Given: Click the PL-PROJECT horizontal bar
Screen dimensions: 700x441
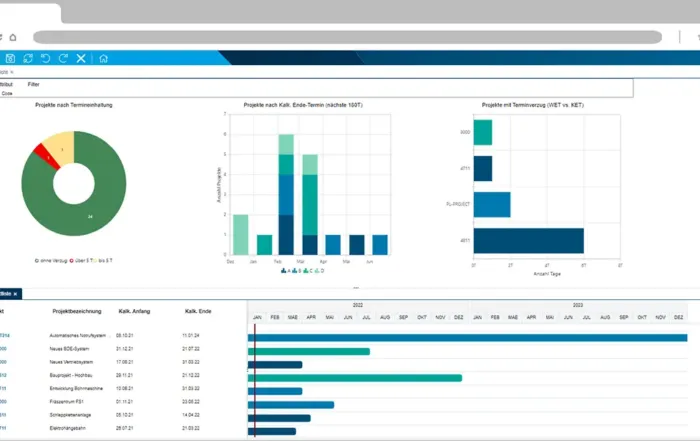Looking at the screenshot, I should click(x=492, y=204).
